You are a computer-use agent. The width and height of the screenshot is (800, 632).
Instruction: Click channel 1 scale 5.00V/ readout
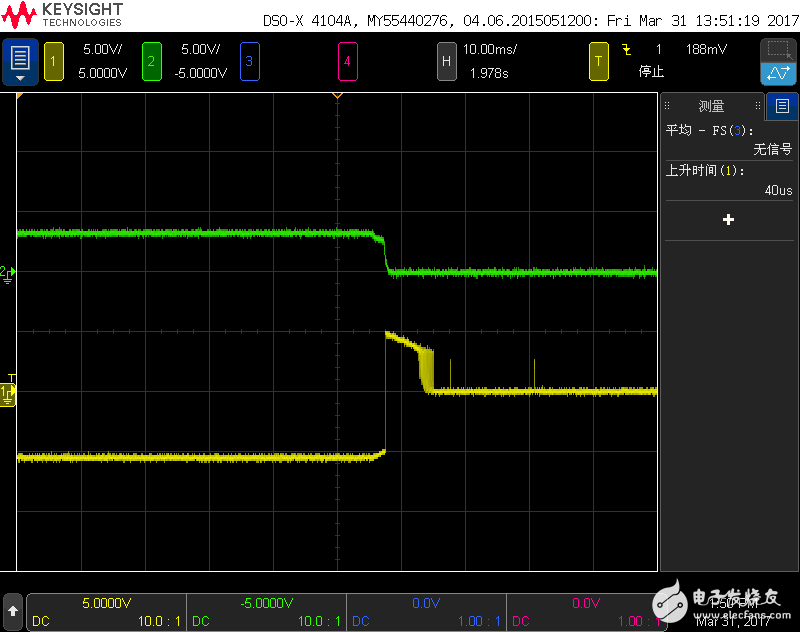[103, 49]
